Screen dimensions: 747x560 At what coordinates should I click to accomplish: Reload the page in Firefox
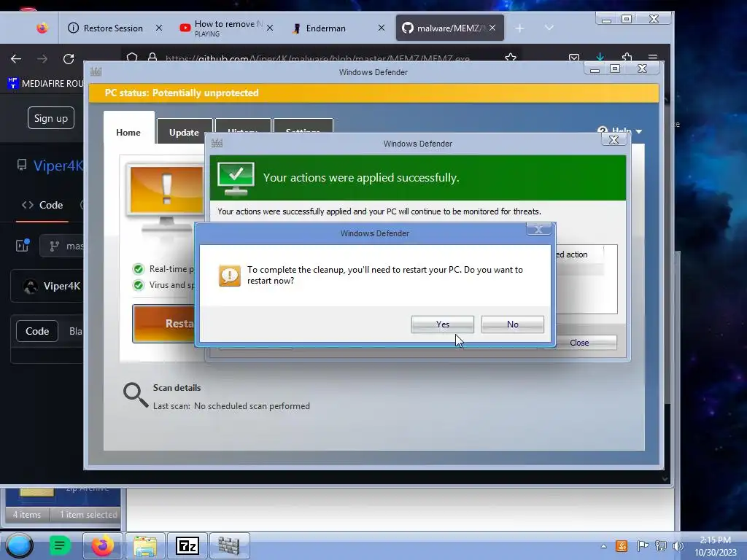pos(69,58)
